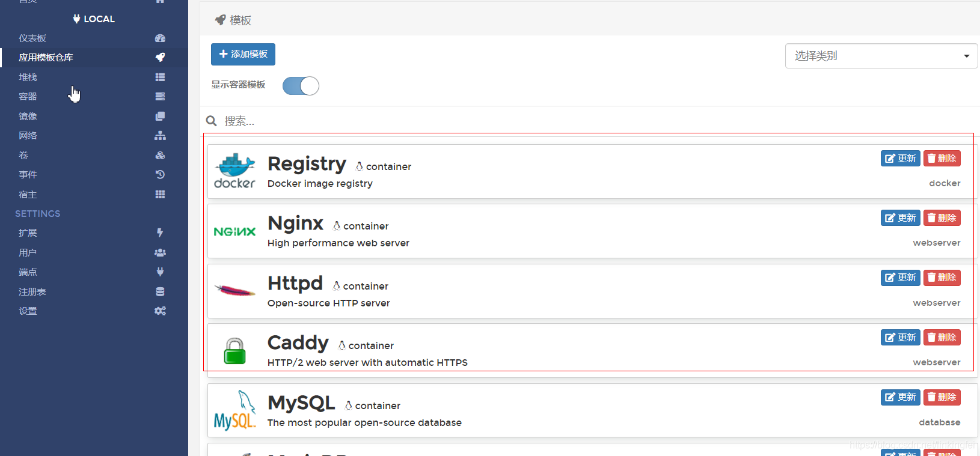Open 端点 under SETTINGS
Viewport: 980px width, 456px height.
click(x=28, y=272)
